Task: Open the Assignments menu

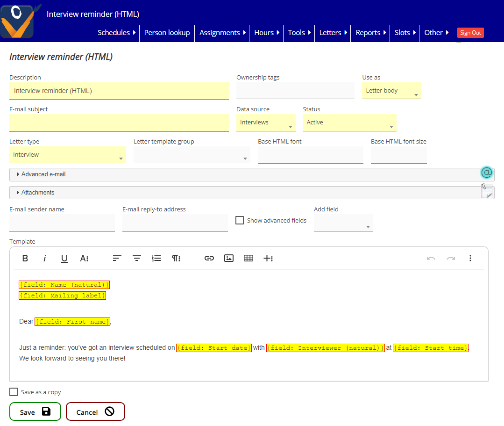Action: 222,33
